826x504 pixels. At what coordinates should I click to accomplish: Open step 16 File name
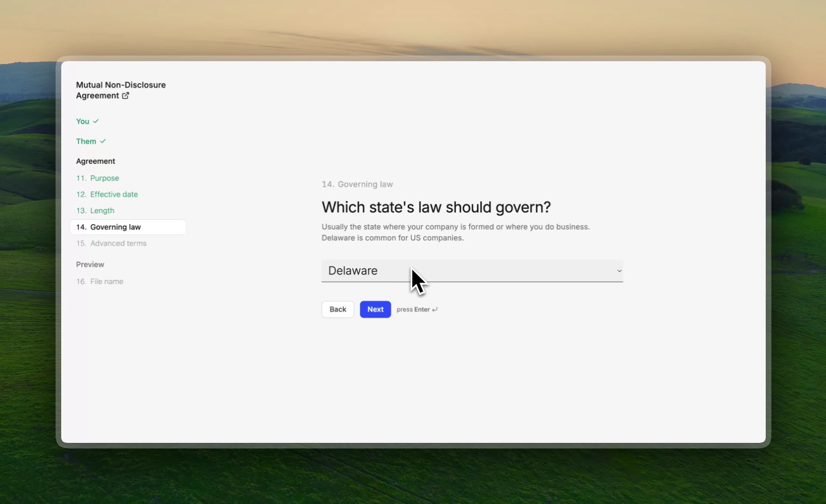99,282
